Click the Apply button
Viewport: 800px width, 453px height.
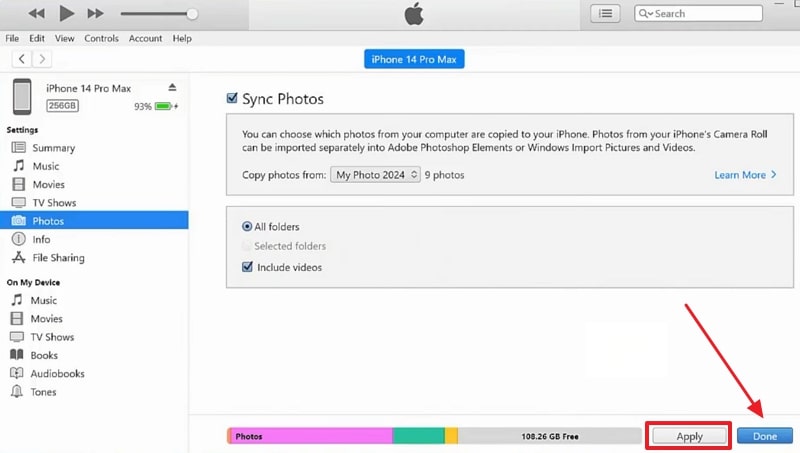689,436
